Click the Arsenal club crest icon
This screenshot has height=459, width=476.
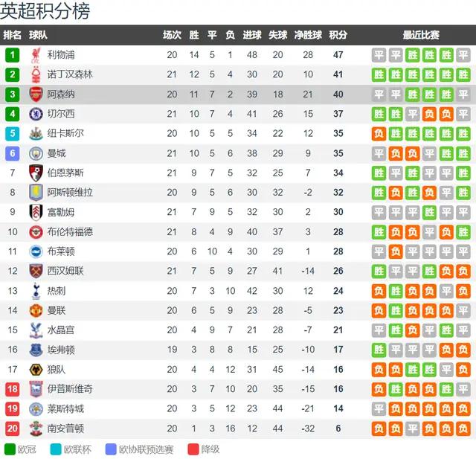tap(35, 94)
